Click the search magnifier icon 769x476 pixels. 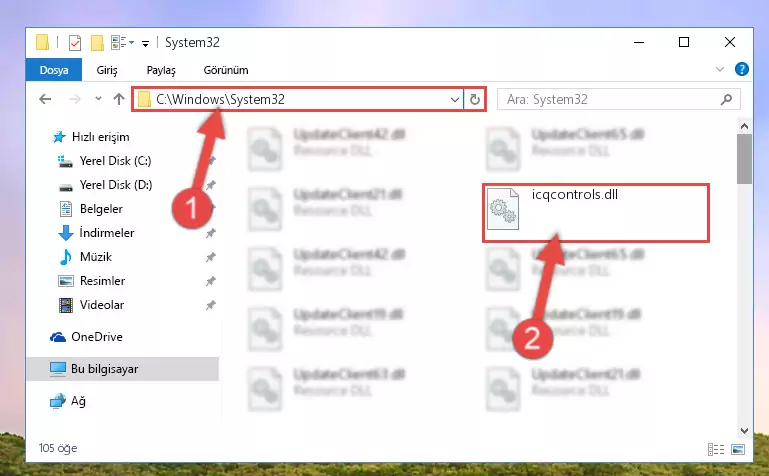click(x=726, y=100)
